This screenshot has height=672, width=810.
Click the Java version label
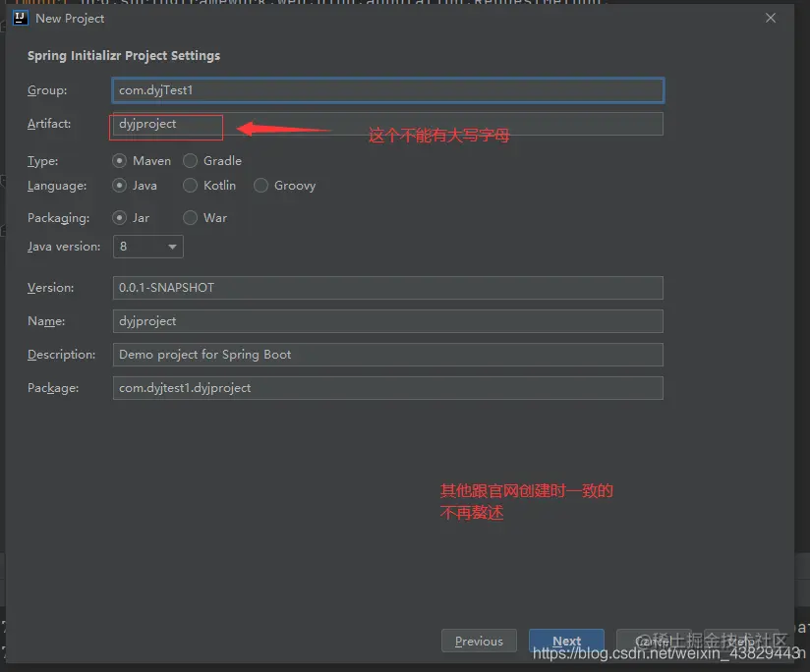64,247
